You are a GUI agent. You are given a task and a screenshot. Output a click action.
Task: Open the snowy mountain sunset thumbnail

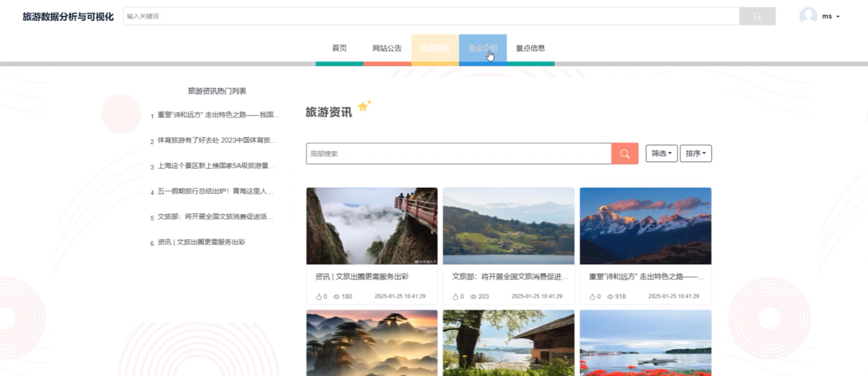645,226
